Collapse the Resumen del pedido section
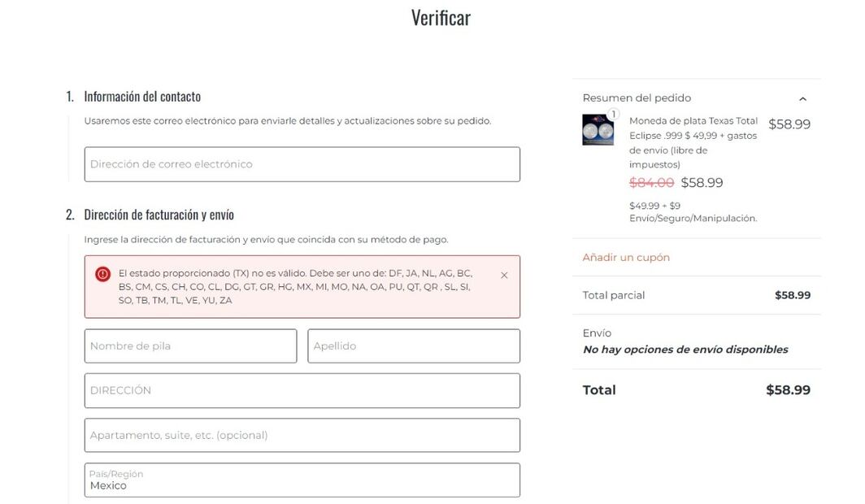 (x=802, y=98)
